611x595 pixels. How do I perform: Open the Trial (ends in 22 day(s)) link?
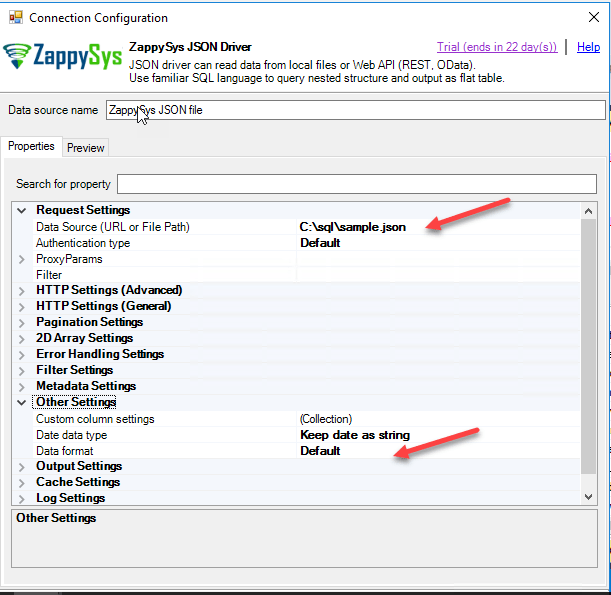(x=497, y=47)
